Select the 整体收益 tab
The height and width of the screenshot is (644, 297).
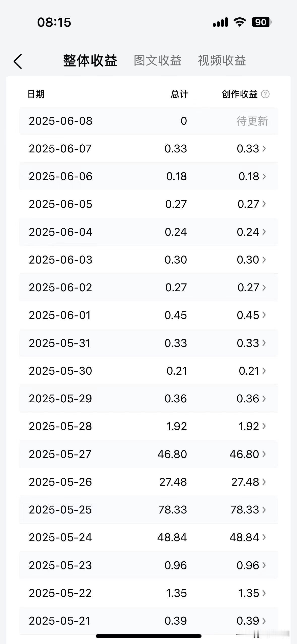(x=90, y=61)
